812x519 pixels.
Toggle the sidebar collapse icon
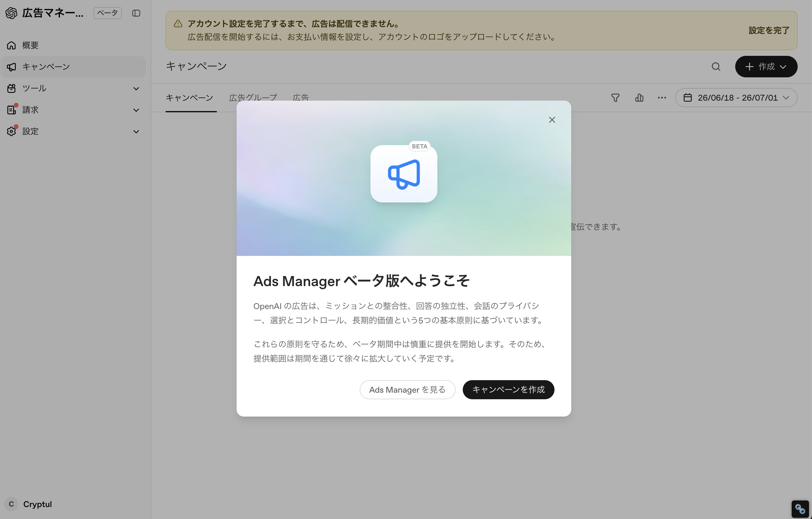(x=136, y=13)
